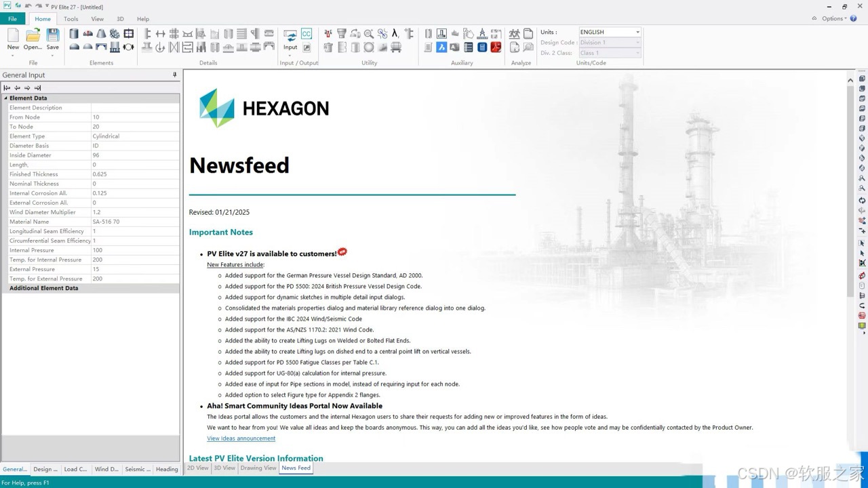This screenshot has height=488, width=868.
Task: Open the PDF export auxiliary icon
Action: tap(496, 47)
